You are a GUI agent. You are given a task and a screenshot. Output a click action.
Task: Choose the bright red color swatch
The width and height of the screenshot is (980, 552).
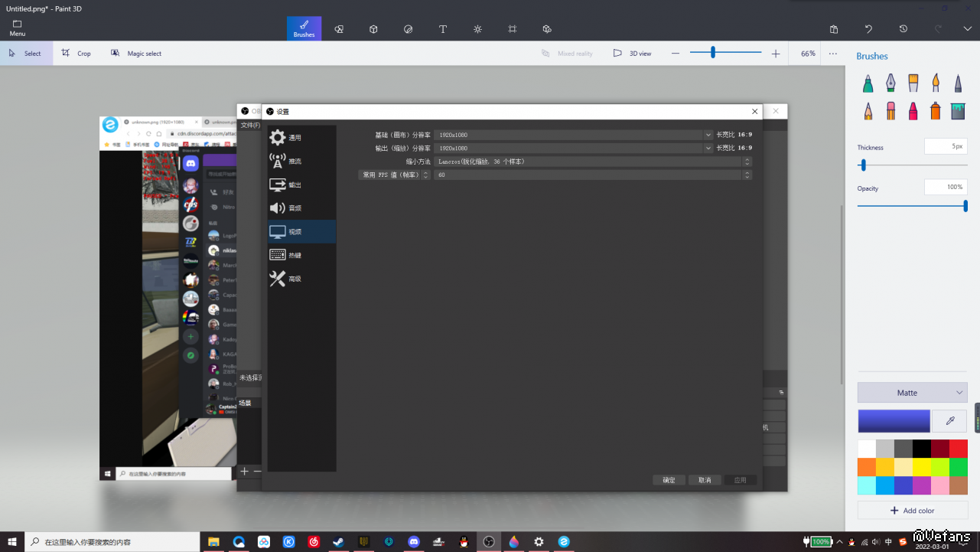pos(959,449)
